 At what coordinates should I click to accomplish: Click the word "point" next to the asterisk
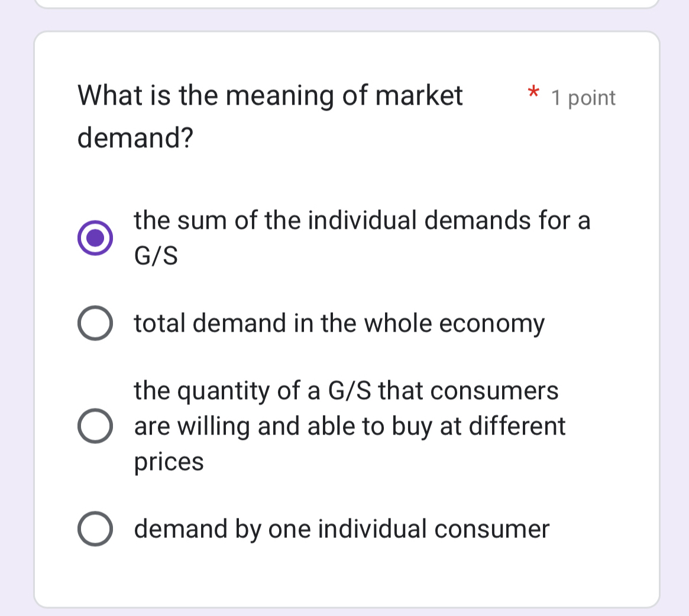pos(591,98)
